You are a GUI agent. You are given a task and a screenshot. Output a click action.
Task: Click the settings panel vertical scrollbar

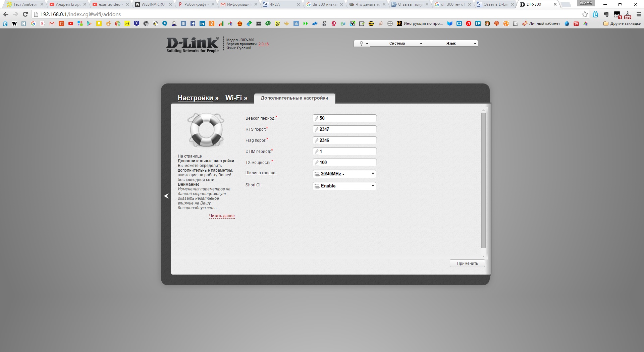(483, 180)
